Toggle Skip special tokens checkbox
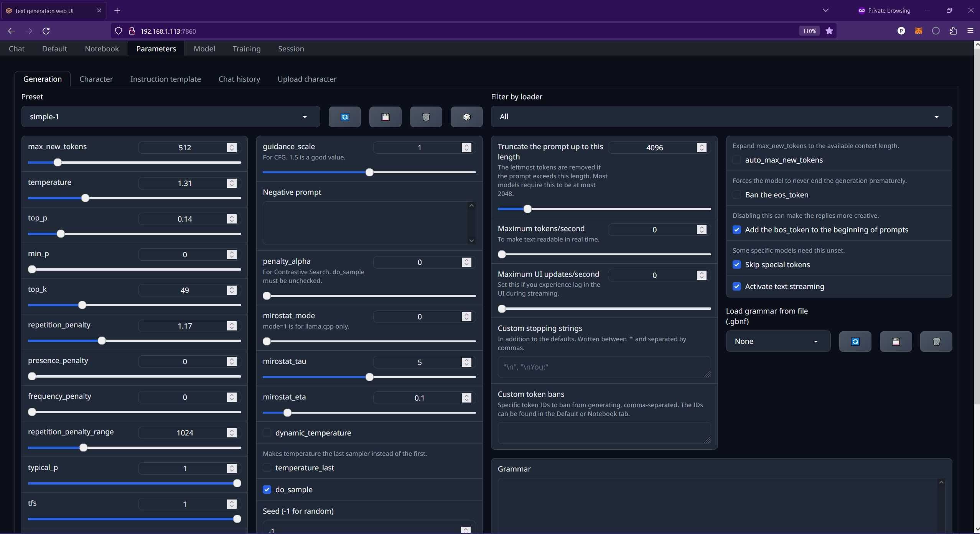Image resolution: width=980 pixels, height=534 pixels. 736,265
